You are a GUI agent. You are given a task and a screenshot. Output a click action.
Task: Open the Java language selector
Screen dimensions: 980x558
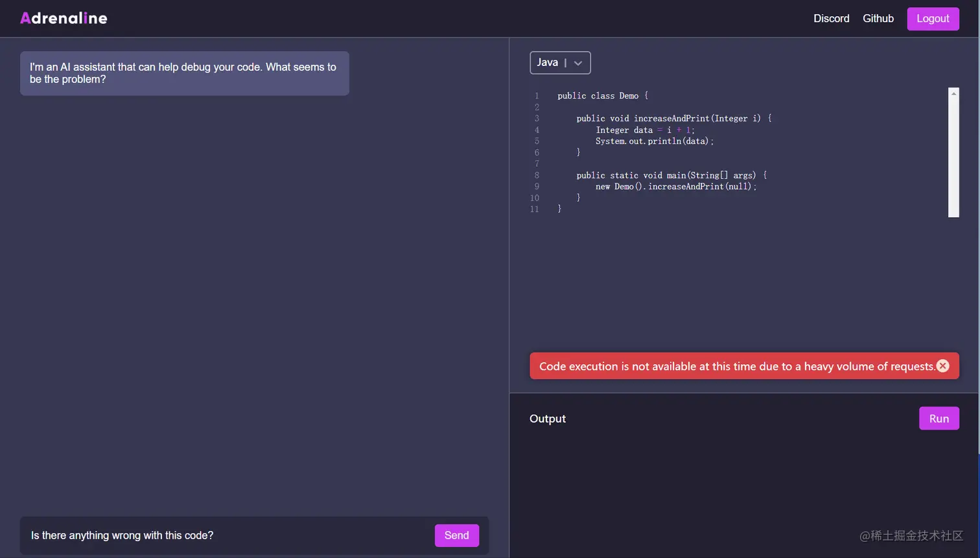[x=560, y=63]
